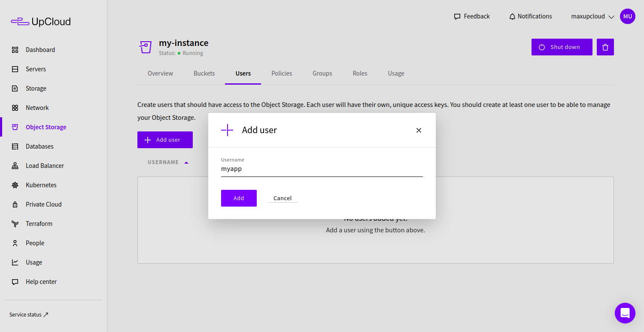Click the MU avatar
Image resolution: width=644 pixels, height=332 pixels.
[x=628, y=16]
